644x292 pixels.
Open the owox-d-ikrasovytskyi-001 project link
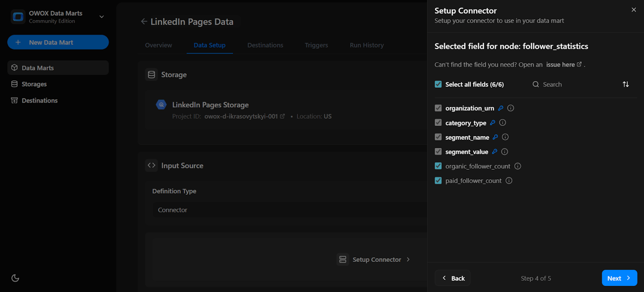pyautogui.click(x=245, y=116)
